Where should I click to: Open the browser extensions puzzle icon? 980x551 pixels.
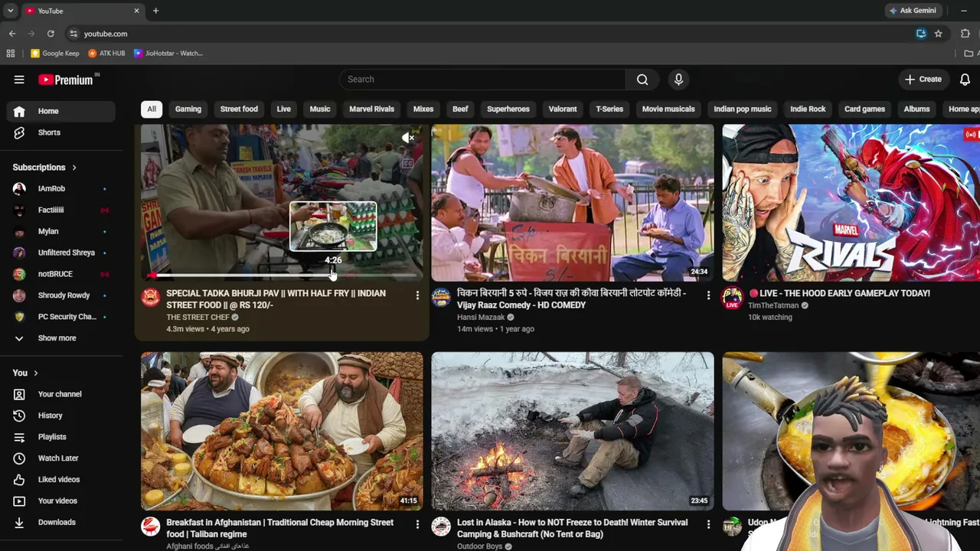coord(965,34)
